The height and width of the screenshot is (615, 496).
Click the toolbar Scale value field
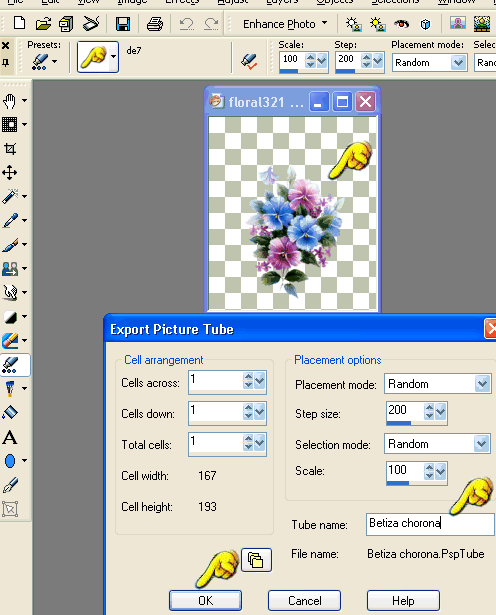(292, 60)
